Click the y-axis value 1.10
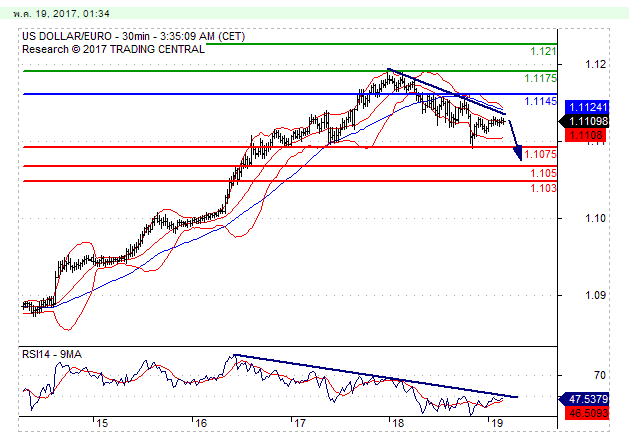Viewport: 629px width, 439px height. [595, 218]
